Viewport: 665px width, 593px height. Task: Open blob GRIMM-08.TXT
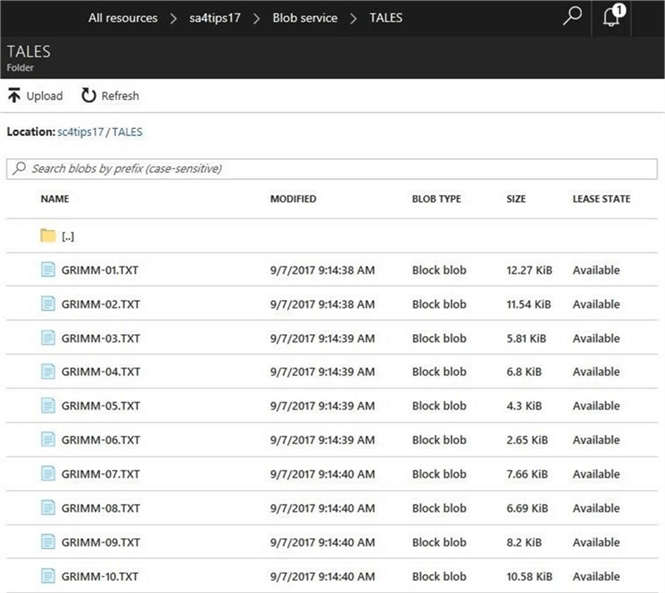(101, 508)
